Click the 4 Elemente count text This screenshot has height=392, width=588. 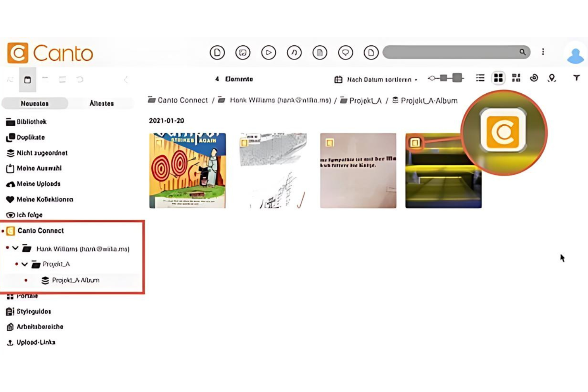(x=234, y=79)
